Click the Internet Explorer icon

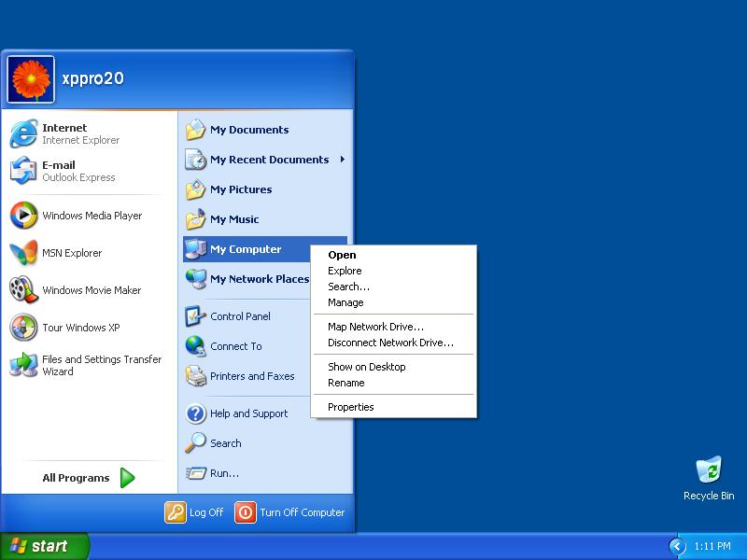23,133
